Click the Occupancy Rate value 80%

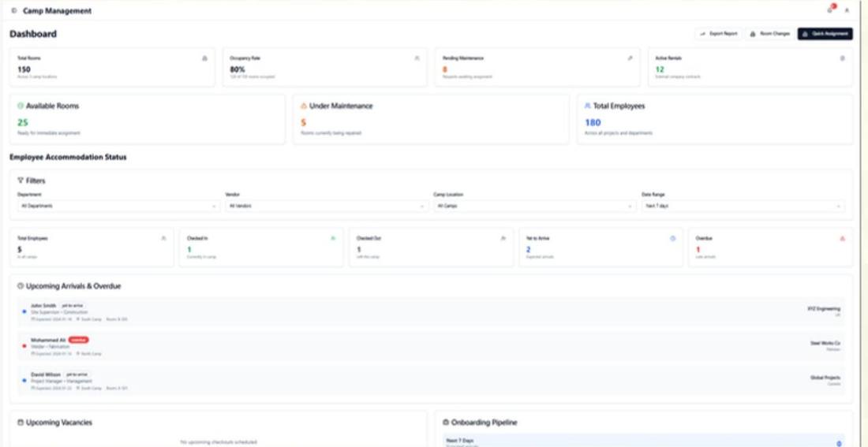coord(238,69)
